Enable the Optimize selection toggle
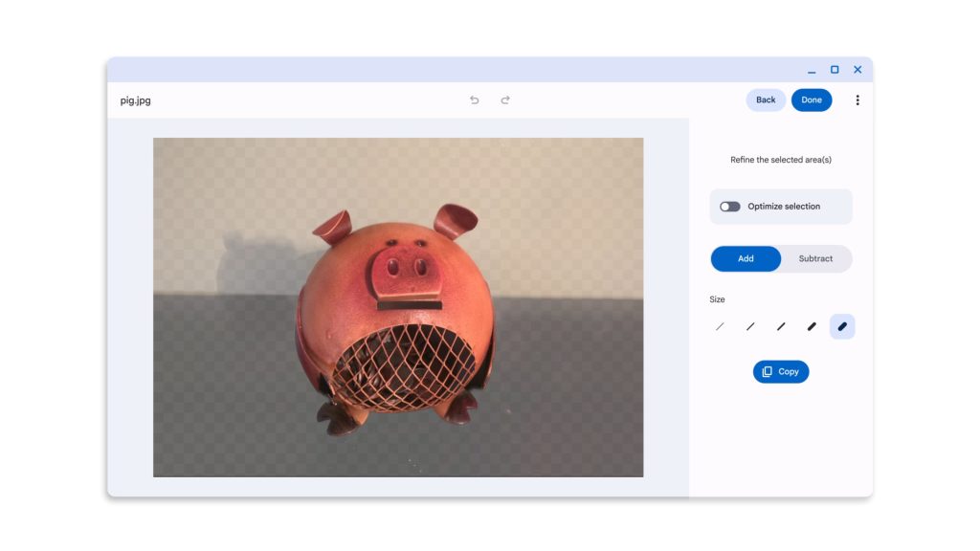 (x=730, y=207)
